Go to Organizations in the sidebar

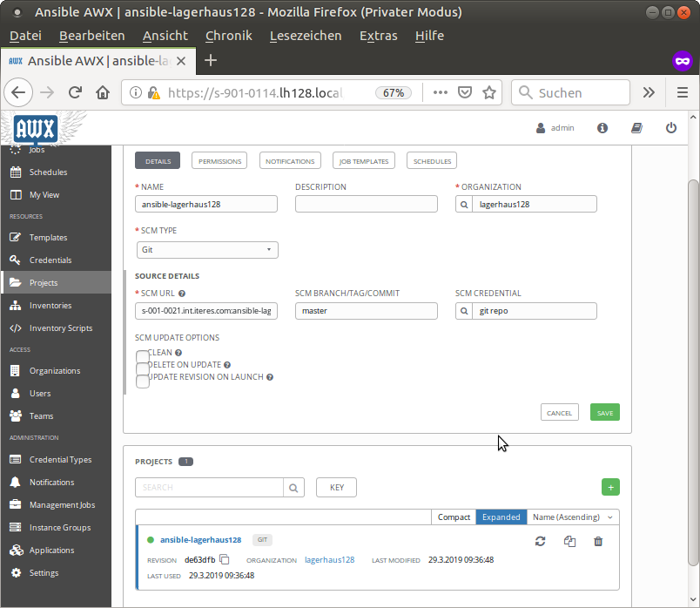(55, 371)
